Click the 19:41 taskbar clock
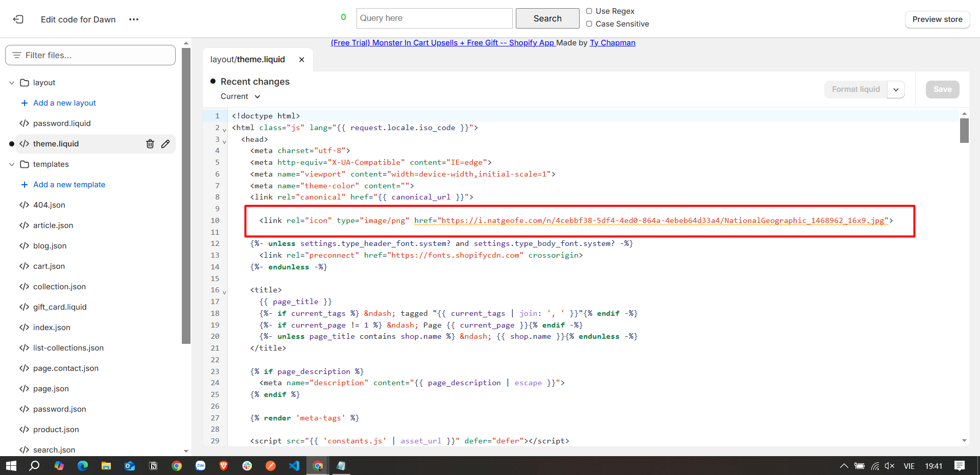The width and height of the screenshot is (980, 475). coord(934,466)
